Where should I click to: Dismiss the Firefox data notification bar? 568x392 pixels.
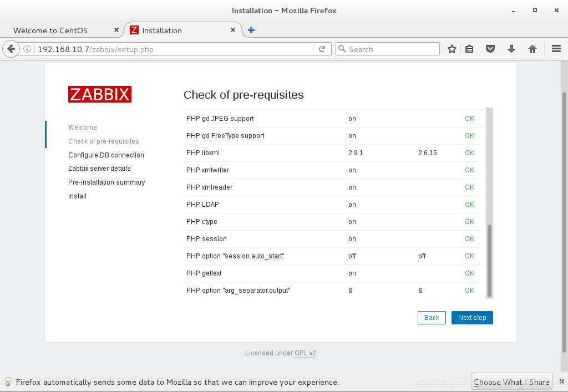pos(562,381)
